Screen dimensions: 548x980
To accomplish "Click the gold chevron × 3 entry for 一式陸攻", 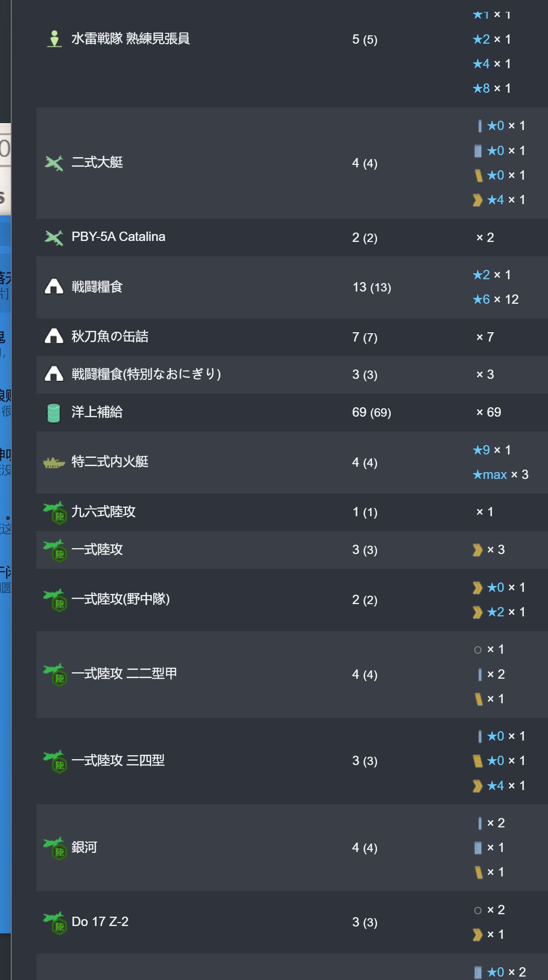I will pos(489,550).
